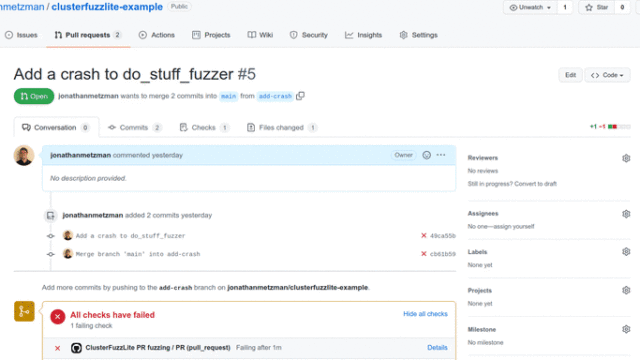Viewport: 640px width, 360px height.
Task: Click GitHub Actions logo of ClusterFuzzLite check
Action: pyautogui.click(x=76, y=348)
